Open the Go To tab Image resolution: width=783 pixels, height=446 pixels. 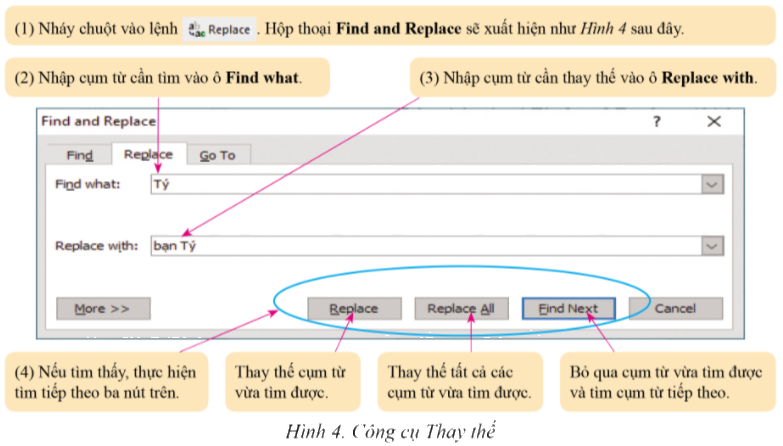pyautogui.click(x=218, y=155)
